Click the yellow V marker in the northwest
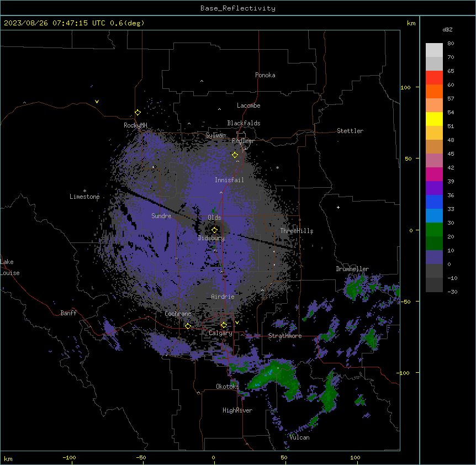The height and width of the screenshot is (465, 476). tap(97, 102)
